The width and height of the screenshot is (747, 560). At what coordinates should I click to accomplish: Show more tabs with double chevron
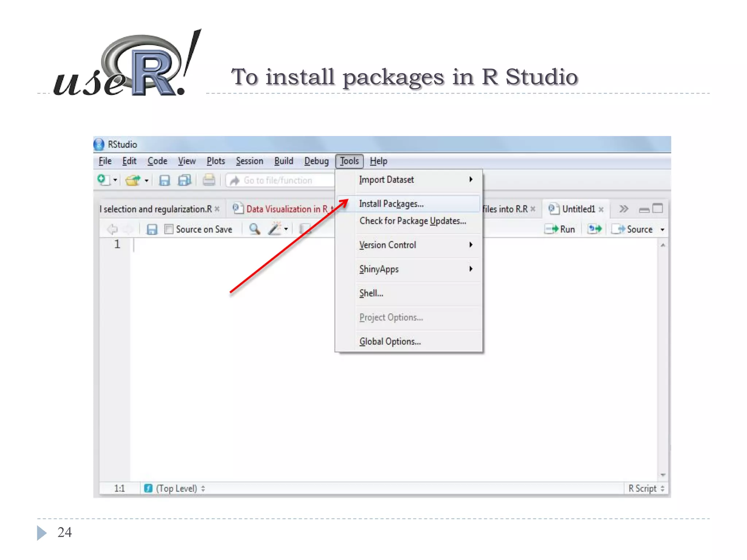[x=624, y=209]
